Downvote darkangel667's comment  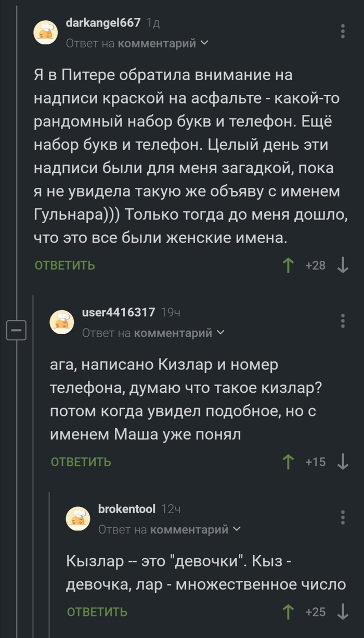pyautogui.click(x=343, y=266)
